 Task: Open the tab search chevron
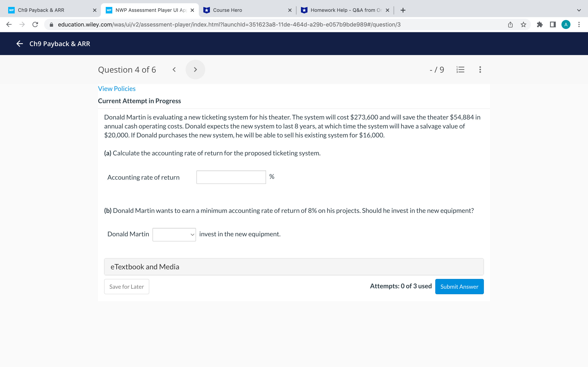(579, 10)
